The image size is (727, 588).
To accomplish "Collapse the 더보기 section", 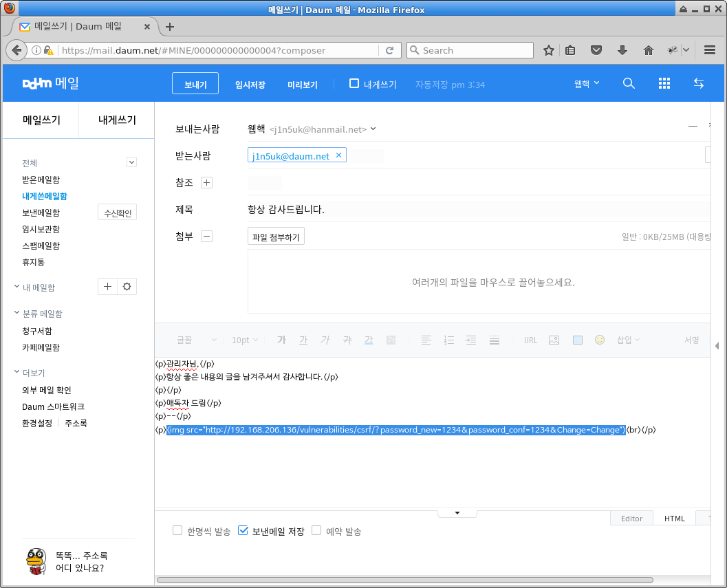I will 17,372.
